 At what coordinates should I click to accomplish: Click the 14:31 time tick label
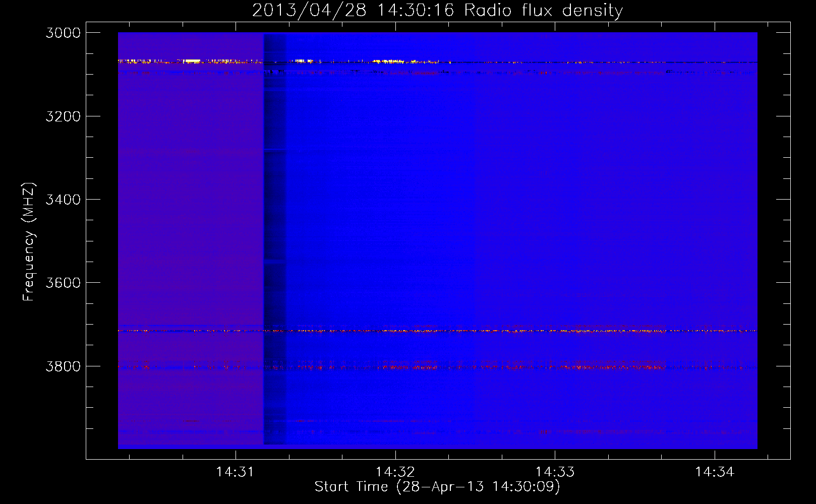click(x=235, y=472)
